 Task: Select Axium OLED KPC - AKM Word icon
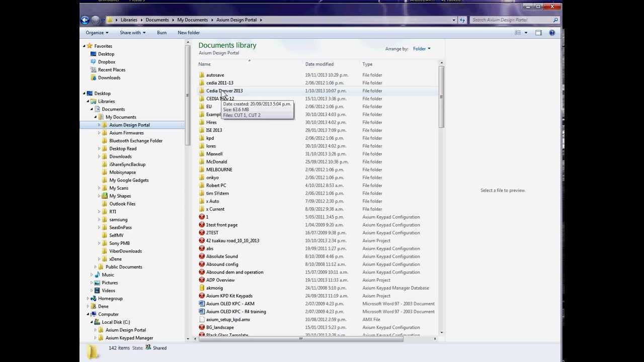202,304
